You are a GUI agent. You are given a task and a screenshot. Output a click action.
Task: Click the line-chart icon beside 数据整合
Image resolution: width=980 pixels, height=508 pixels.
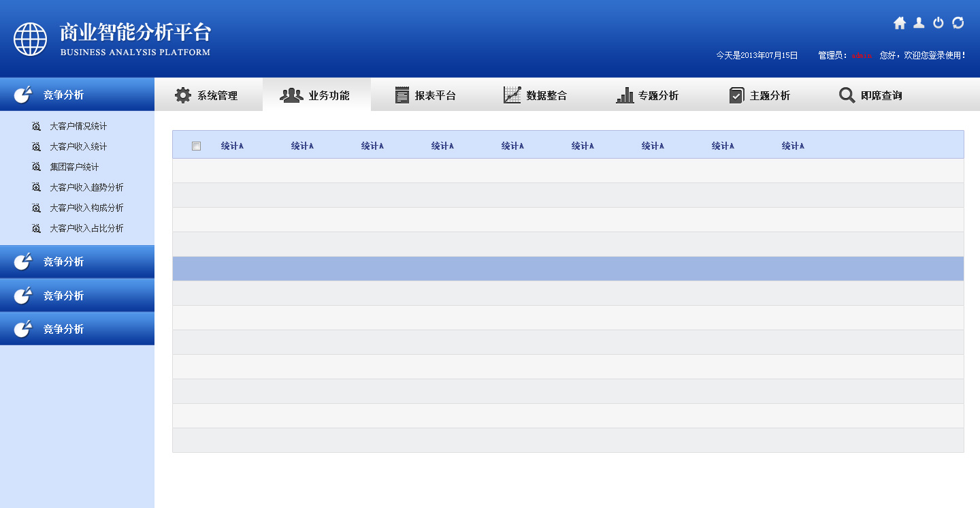[512, 95]
